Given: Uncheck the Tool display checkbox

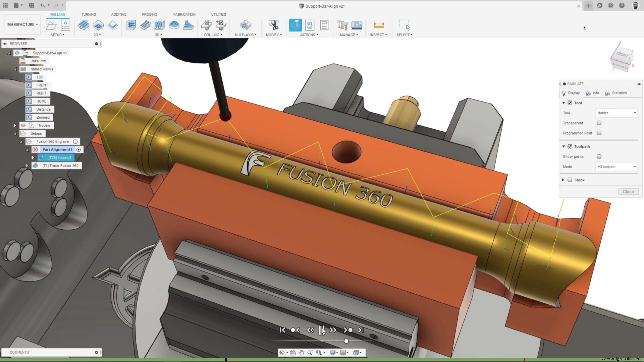Looking at the screenshot, I should (x=570, y=103).
